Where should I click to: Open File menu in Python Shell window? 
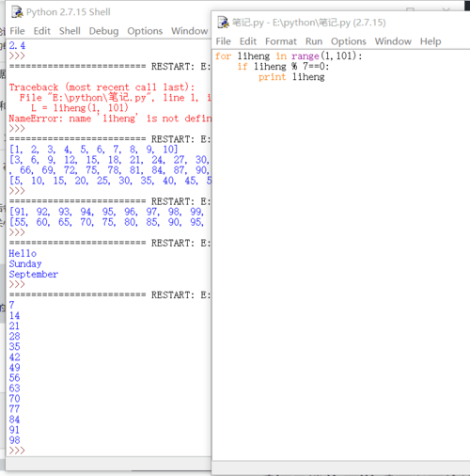(x=17, y=31)
